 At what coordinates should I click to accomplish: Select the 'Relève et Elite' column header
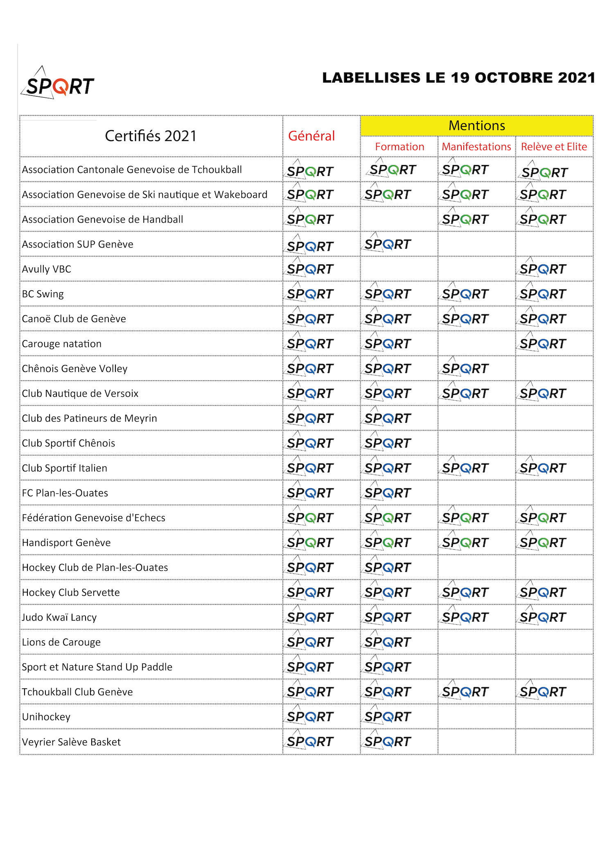tap(554, 147)
